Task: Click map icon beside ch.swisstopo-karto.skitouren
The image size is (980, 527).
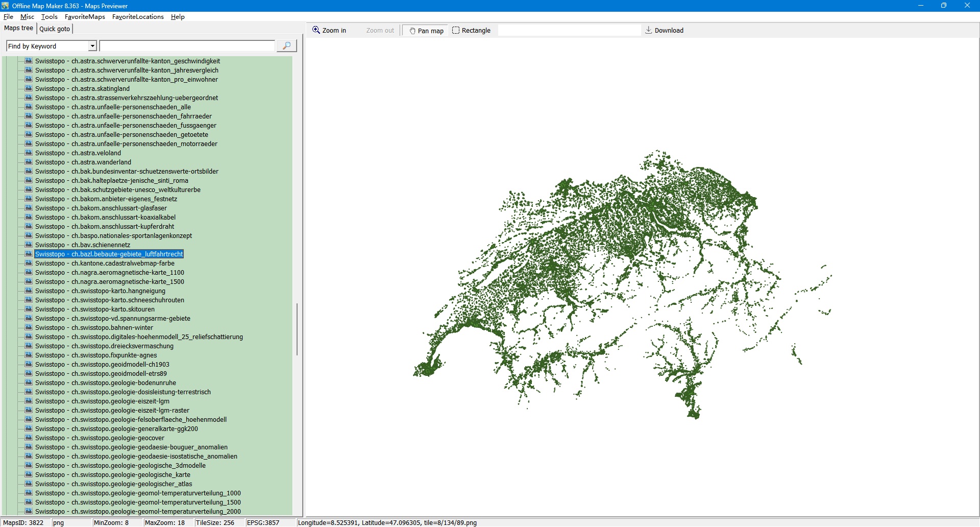Action: coord(29,309)
